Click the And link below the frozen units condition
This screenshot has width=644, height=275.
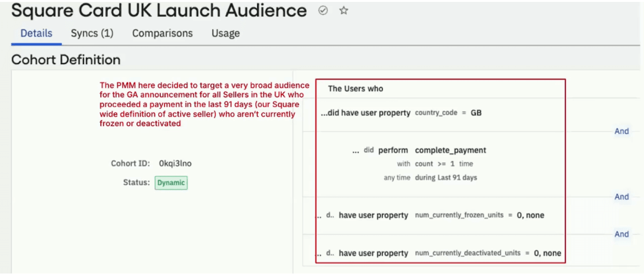622,234
